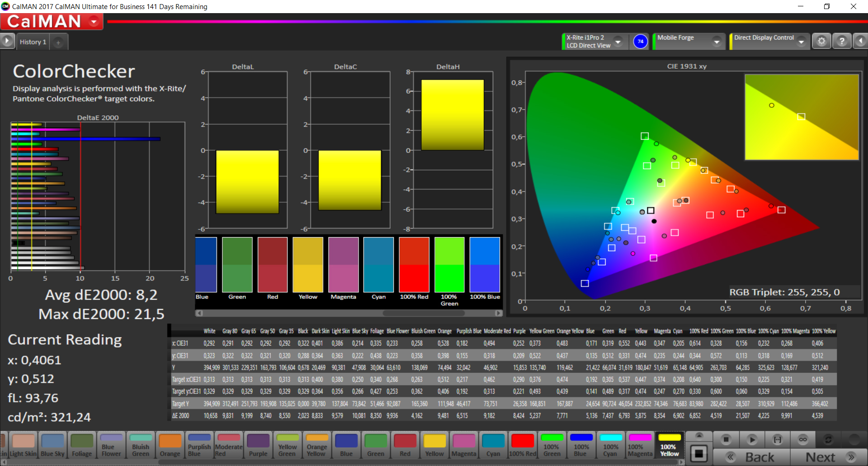
Task: Select the Bluish Green patch button
Action: [x=141, y=446]
